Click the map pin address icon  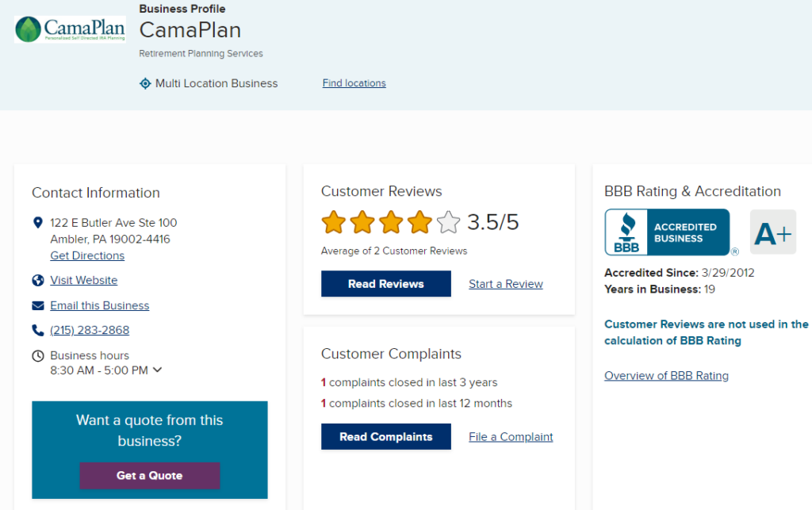pos(38,223)
